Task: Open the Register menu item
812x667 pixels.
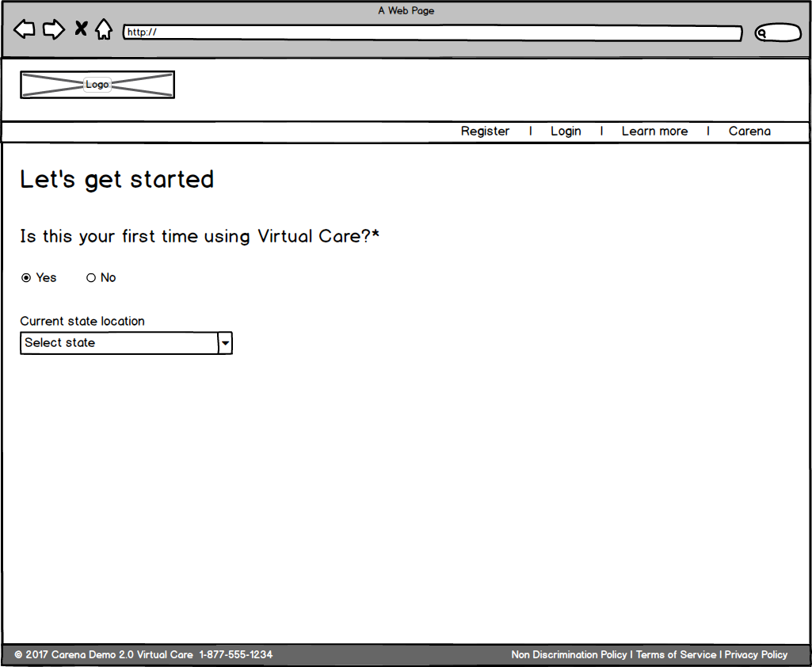Action: pyautogui.click(x=486, y=131)
